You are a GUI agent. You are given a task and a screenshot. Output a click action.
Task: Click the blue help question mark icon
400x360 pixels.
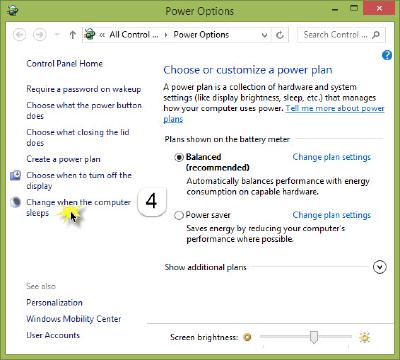pos(387,55)
